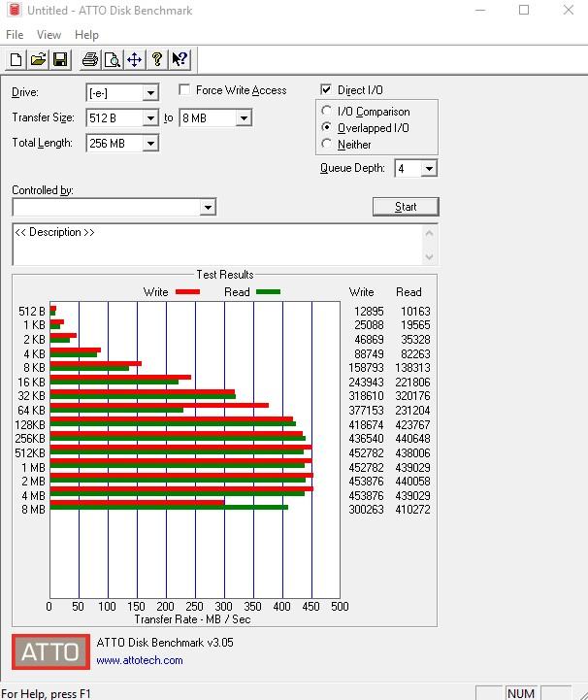
Task: Click the 16 KB row read value 221806
Action: pyautogui.click(x=412, y=383)
